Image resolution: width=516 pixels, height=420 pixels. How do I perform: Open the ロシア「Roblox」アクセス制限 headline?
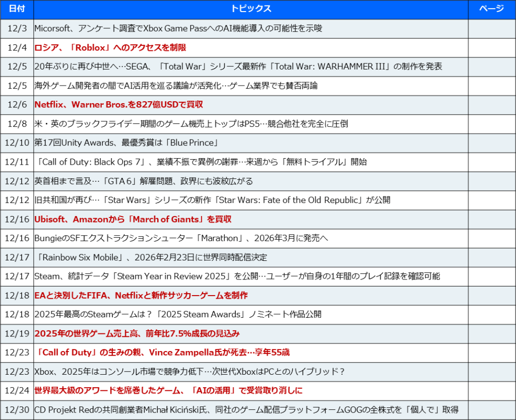point(110,48)
